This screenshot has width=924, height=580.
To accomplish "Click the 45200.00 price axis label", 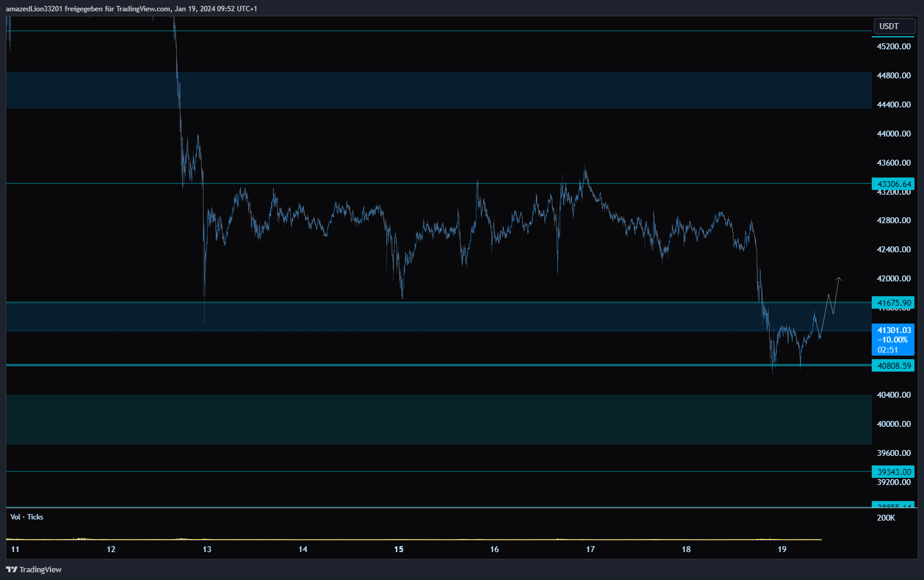I will coord(894,46).
